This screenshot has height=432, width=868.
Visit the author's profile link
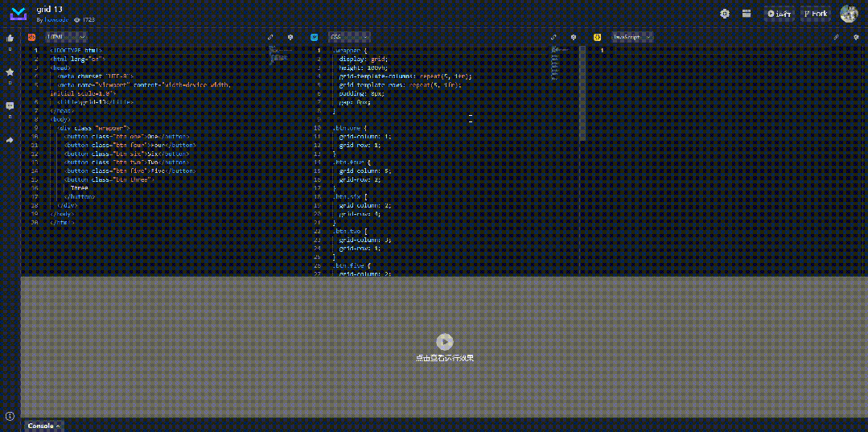click(56, 19)
